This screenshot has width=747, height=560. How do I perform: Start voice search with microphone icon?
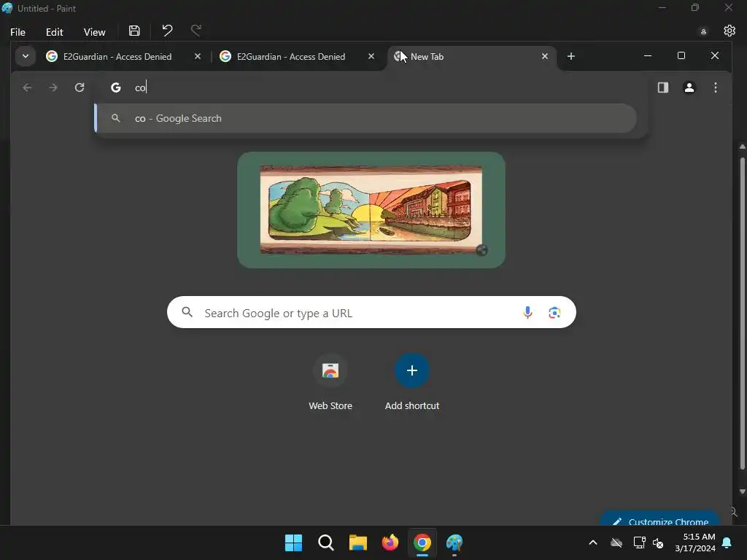pos(527,312)
